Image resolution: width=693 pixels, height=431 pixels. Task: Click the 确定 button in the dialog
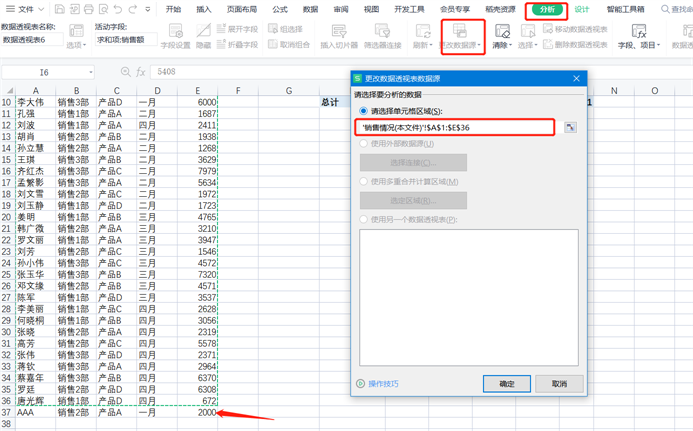click(507, 384)
